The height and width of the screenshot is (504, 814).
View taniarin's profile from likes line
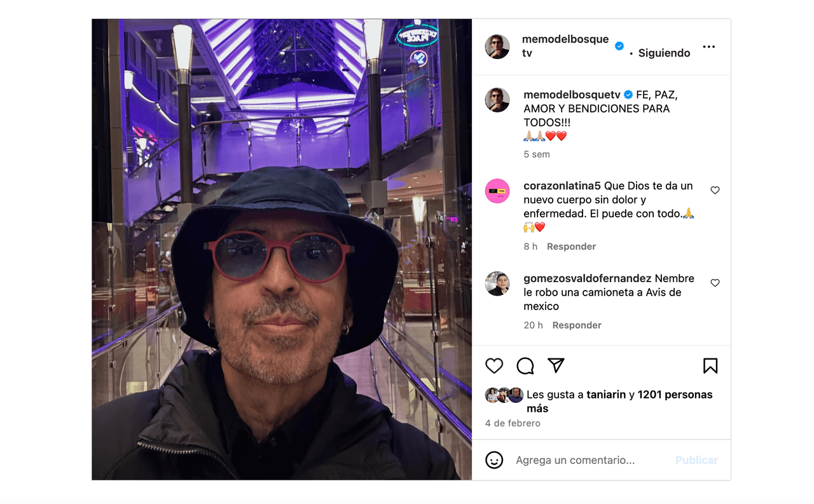[x=606, y=395]
